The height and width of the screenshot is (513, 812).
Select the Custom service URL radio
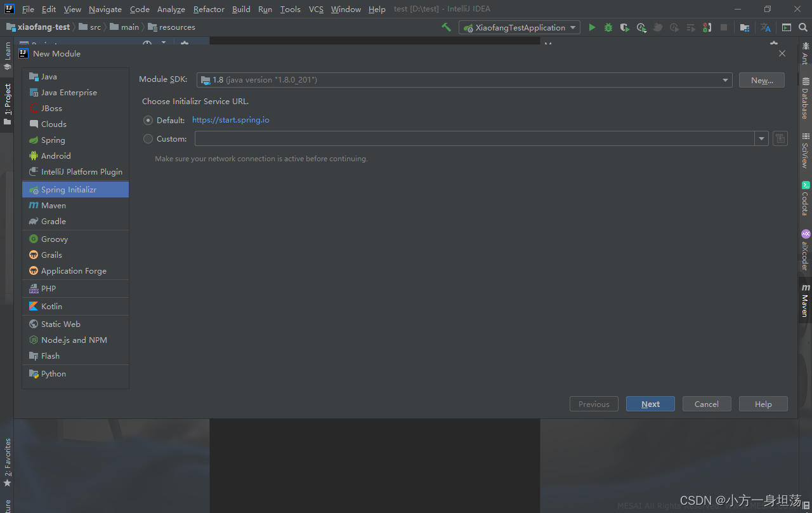[x=148, y=138]
